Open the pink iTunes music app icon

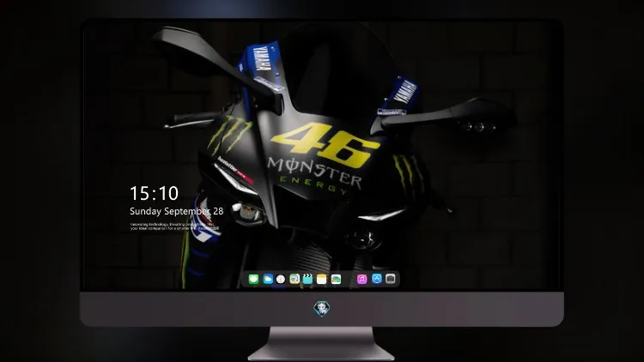[361, 279]
